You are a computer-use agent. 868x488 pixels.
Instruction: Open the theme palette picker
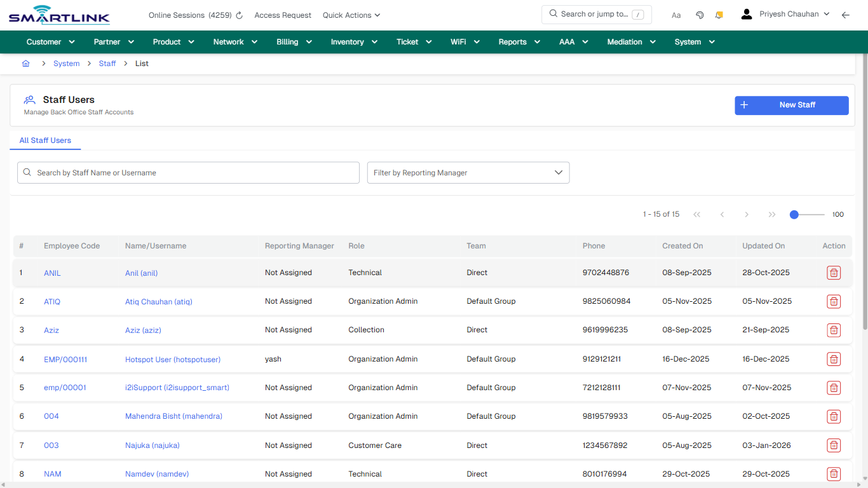pyautogui.click(x=700, y=14)
